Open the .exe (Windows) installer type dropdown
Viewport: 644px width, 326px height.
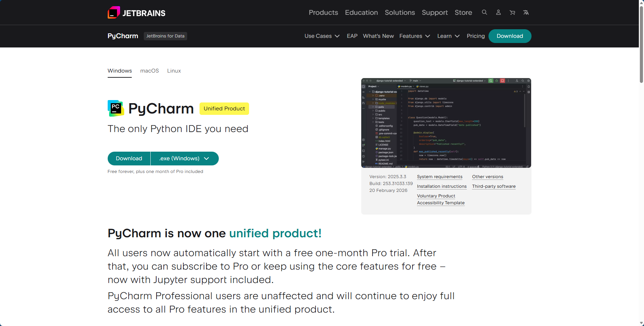coord(184,159)
